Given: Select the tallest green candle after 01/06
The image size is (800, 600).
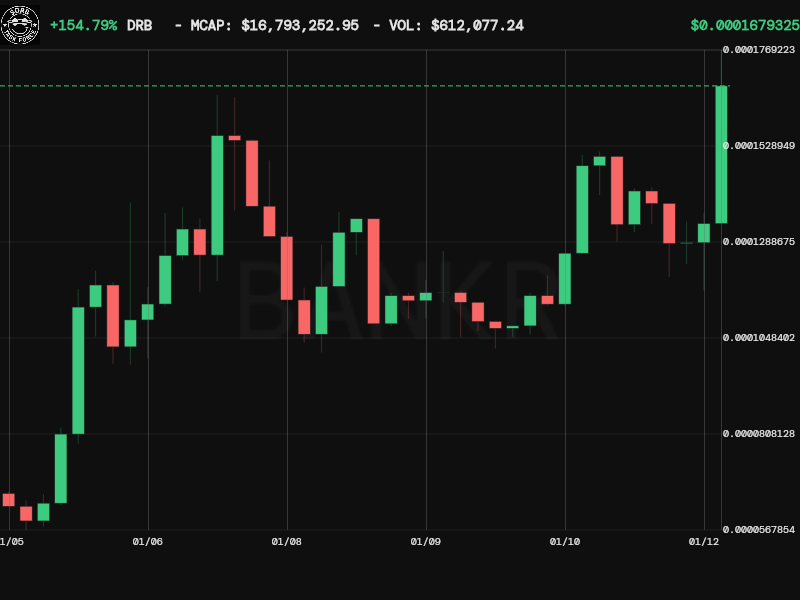Looking at the screenshot, I should pos(217,195).
